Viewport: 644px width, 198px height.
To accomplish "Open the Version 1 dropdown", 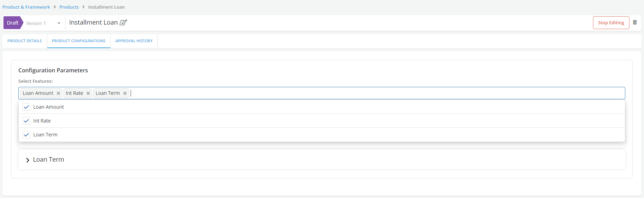I will [59, 23].
